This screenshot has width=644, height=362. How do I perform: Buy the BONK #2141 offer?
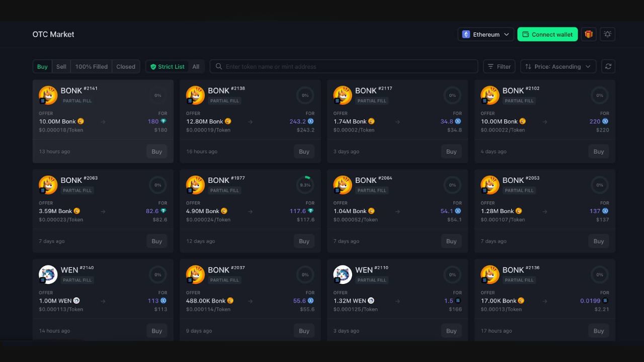click(x=157, y=151)
